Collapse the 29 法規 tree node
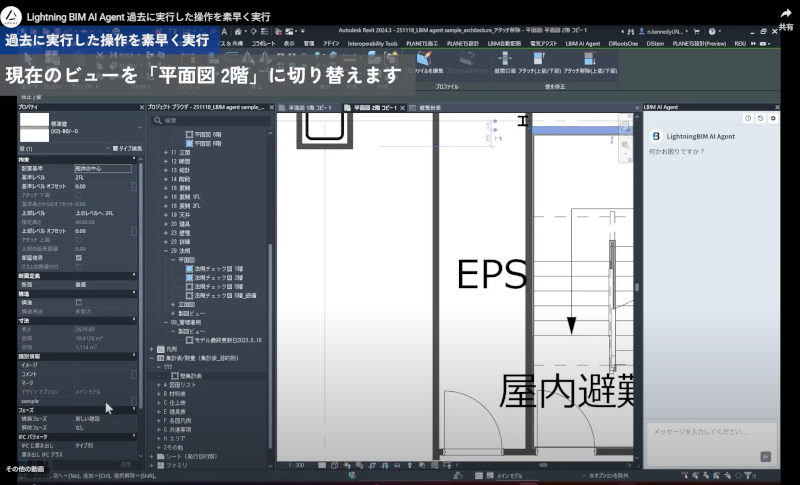 (x=167, y=250)
